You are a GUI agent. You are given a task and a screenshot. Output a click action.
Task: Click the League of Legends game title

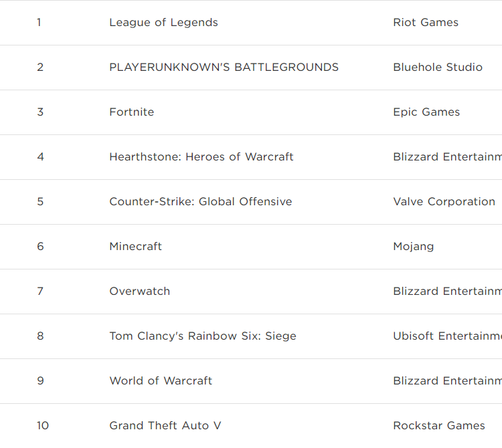[x=163, y=23]
